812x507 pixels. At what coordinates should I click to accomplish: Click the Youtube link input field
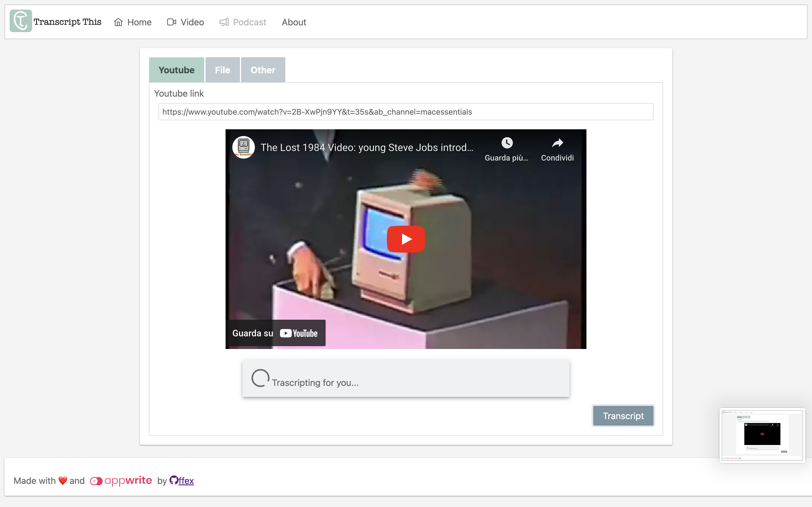click(x=405, y=112)
